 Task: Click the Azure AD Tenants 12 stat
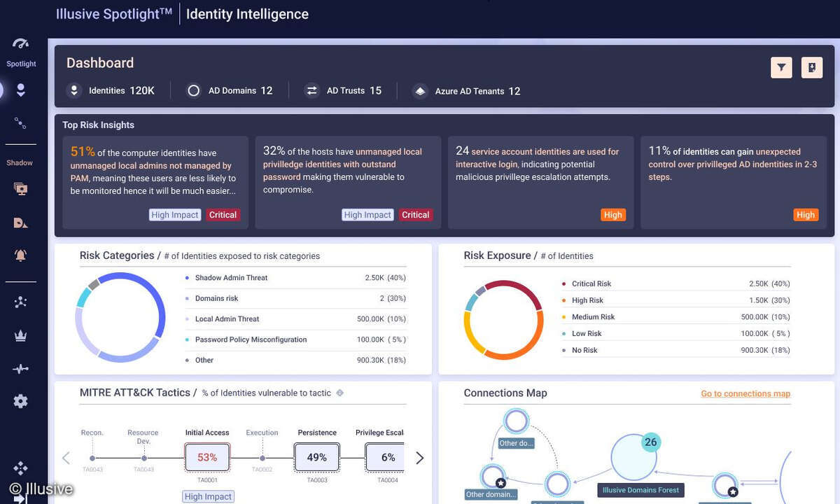pos(466,91)
